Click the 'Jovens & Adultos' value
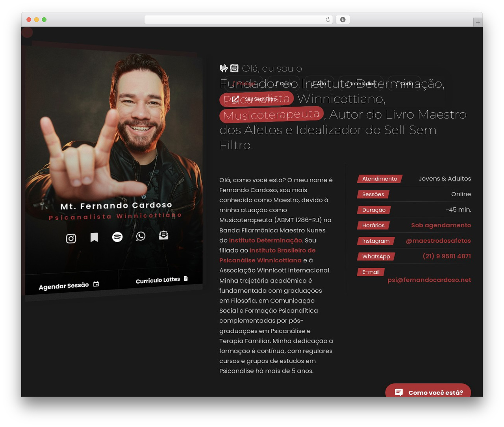 (445, 179)
